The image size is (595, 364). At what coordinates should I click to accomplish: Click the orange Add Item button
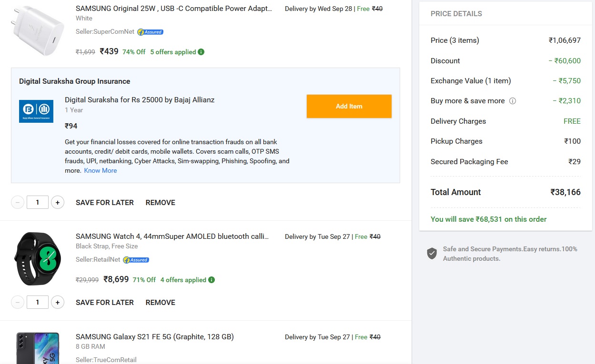click(349, 106)
